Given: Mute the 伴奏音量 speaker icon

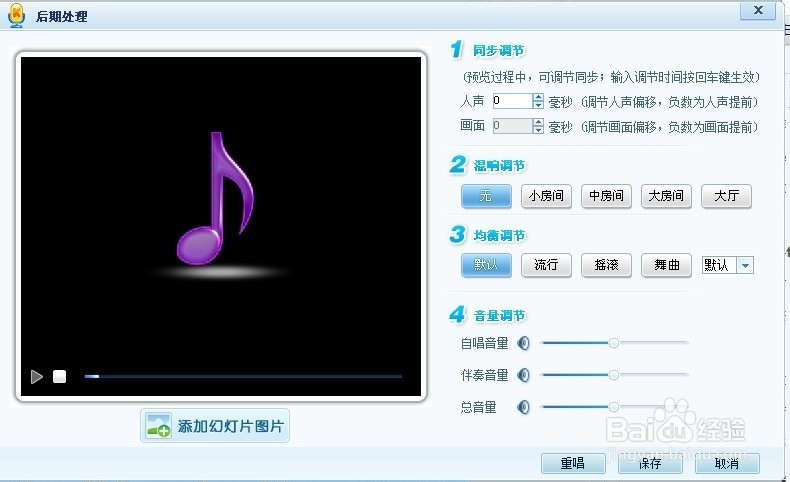Looking at the screenshot, I should 524,375.
